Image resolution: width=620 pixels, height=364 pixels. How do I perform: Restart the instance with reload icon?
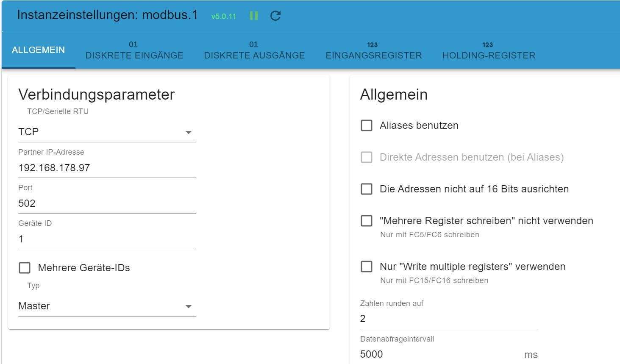[275, 16]
